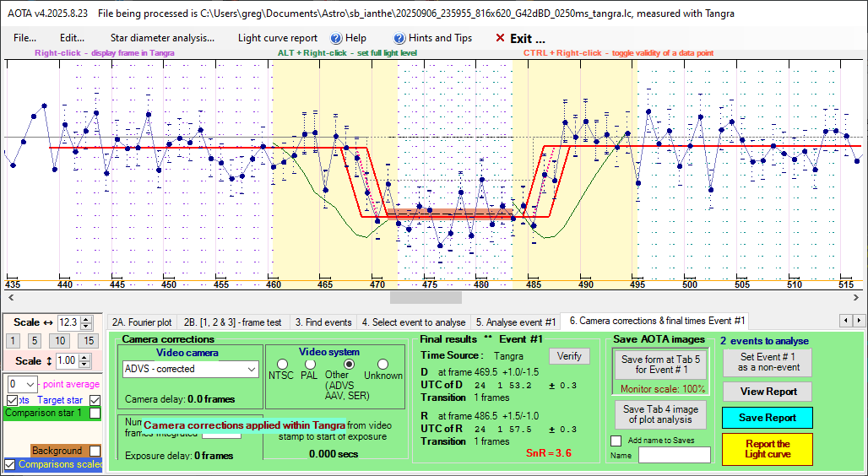
Task: Decrease vertical scale with down spinner arrow
Action: click(85, 365)
